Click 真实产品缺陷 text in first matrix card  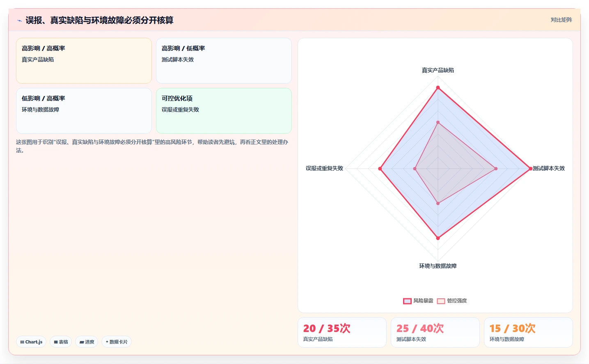tap(38, 60)
